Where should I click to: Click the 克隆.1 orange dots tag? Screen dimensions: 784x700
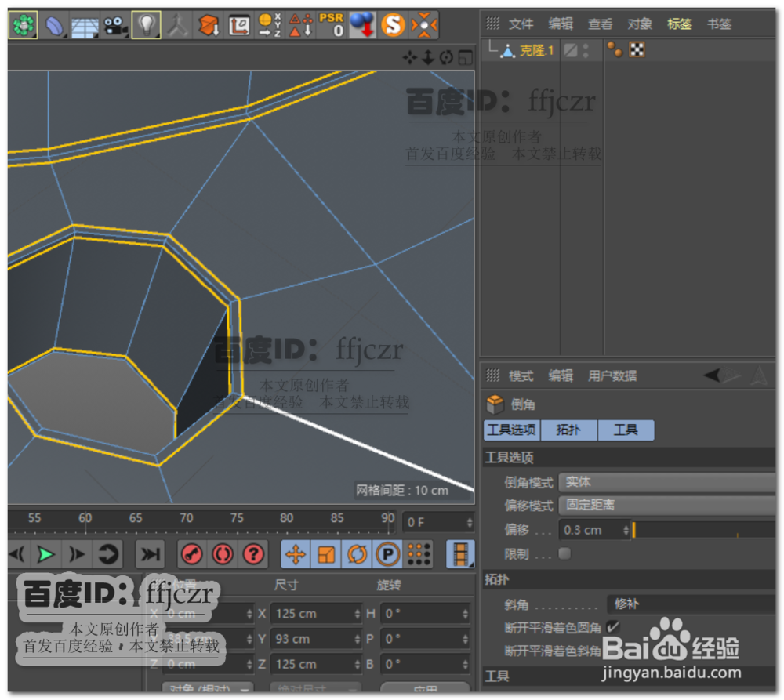point(615,49)
